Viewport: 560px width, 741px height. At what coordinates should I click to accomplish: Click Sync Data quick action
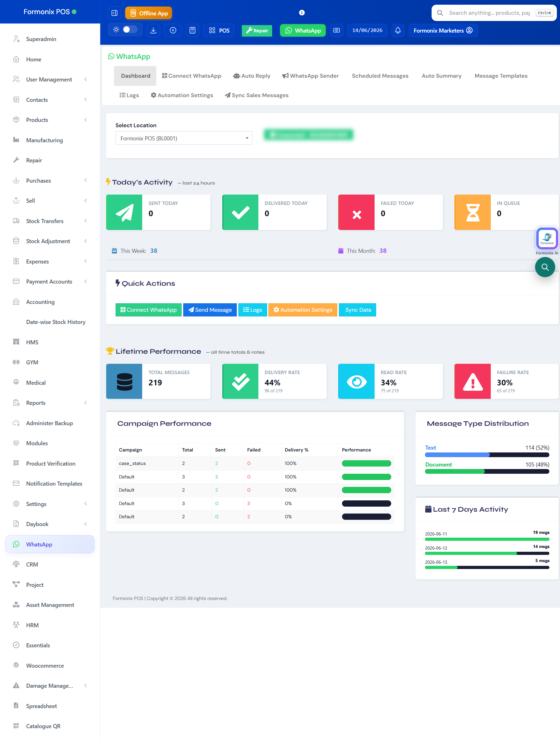[358, 310]
